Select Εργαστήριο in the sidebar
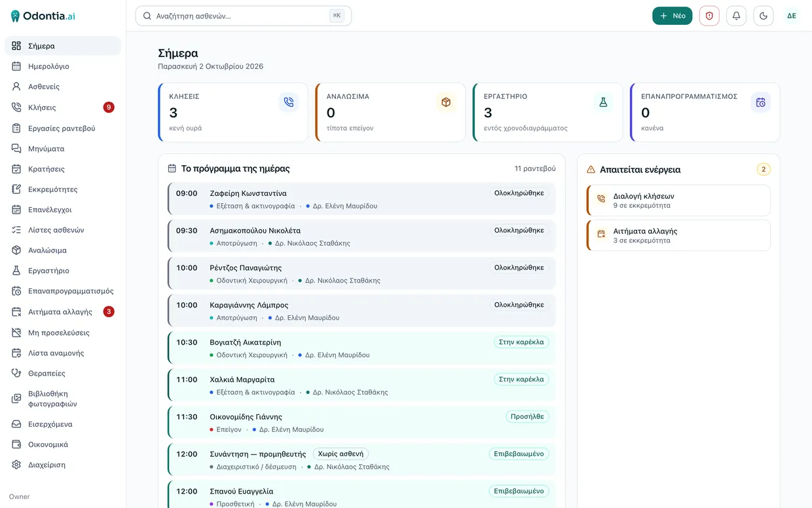The image size is (812, 508). coord(63,271)
